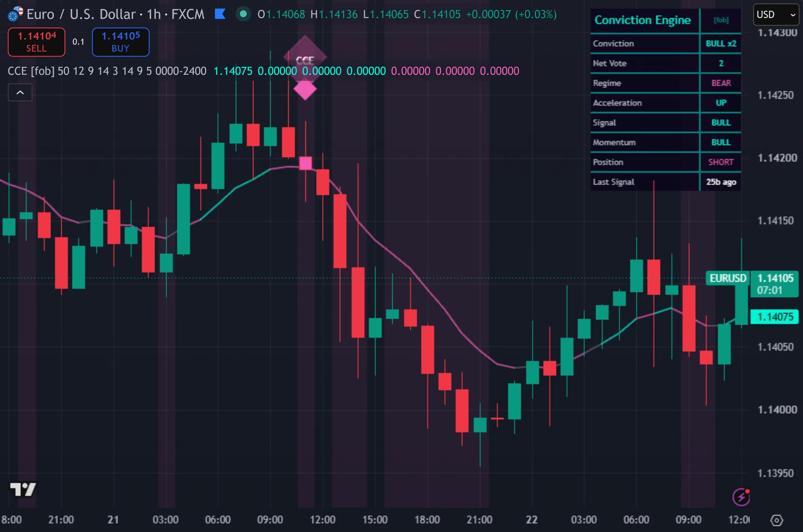Click the Net Vote row label
This screenshot has width=803, height=532.
coord(609,63)
